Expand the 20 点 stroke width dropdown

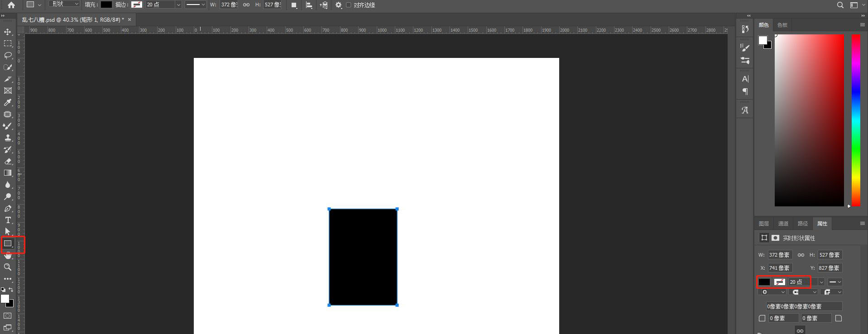click(178, 5)
